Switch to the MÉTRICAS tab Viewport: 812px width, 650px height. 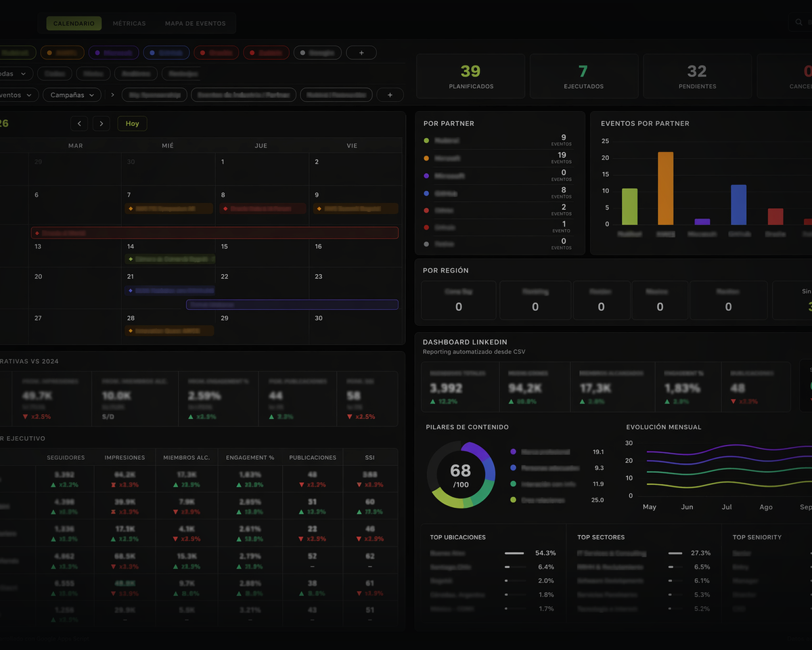pos(129,22)
